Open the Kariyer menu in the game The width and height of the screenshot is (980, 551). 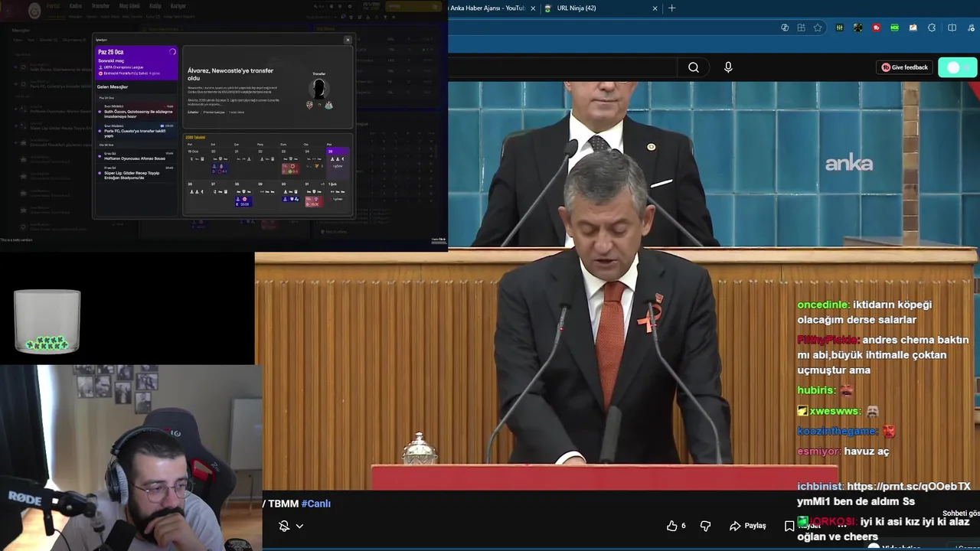[178, 6]
